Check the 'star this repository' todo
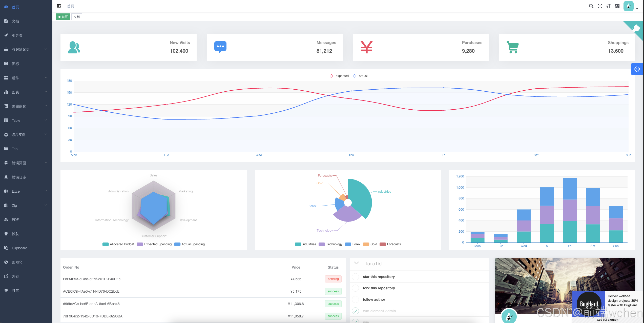The image size is (644, 323). click(x=356, y=277)
